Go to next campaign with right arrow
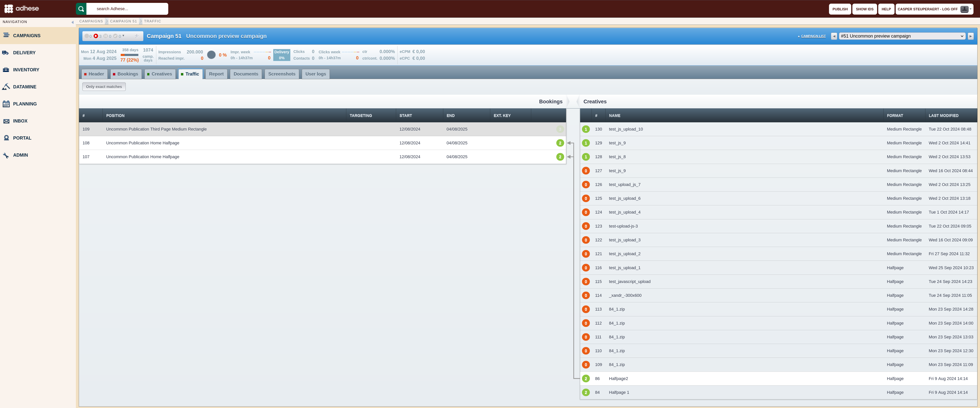The width and height of the screenshot is (980, 408). tap(970, 36)
